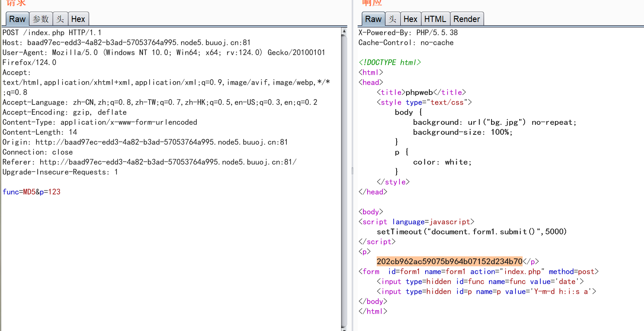Click the hidden input p value line
644x331 pixels.
(487, 292)
